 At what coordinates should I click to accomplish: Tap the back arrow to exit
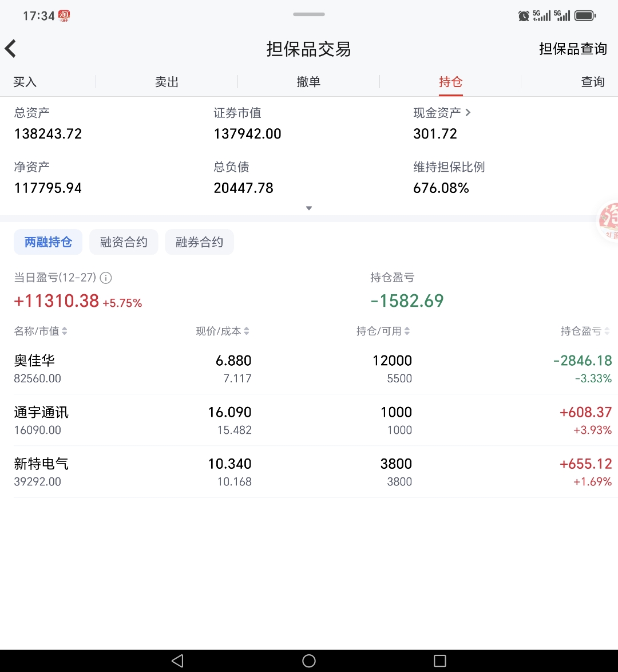10,48
